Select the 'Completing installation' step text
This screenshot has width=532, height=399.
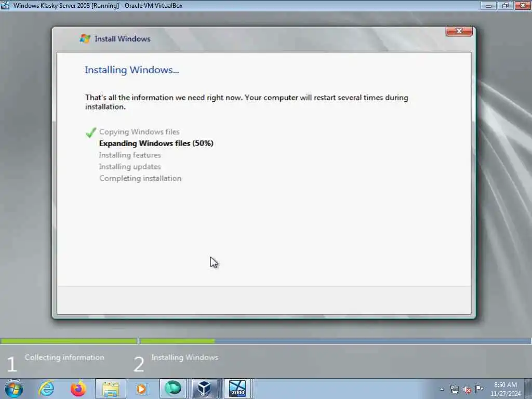pyautogui.click(x=140, y=178)
